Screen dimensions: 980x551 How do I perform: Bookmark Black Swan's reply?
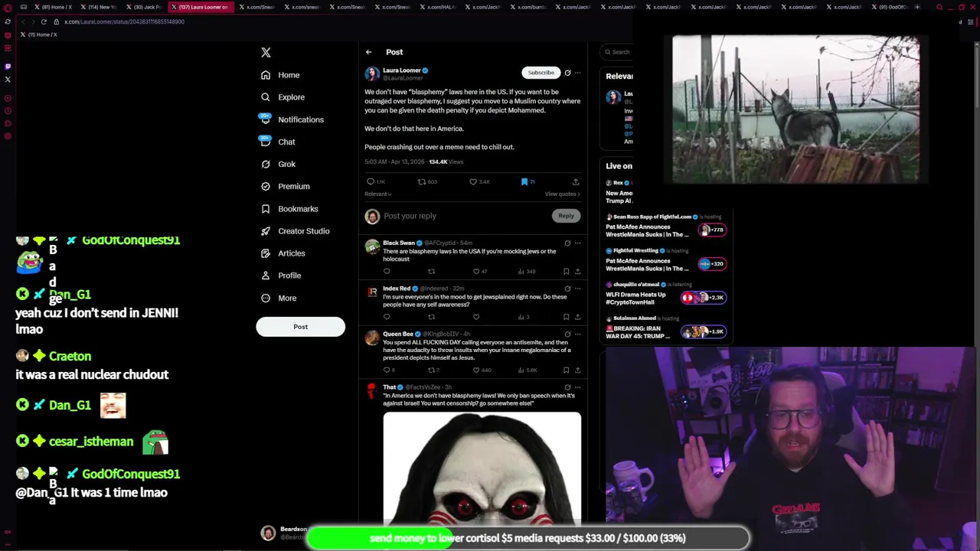pyautogui.click(x=566, y=271)
